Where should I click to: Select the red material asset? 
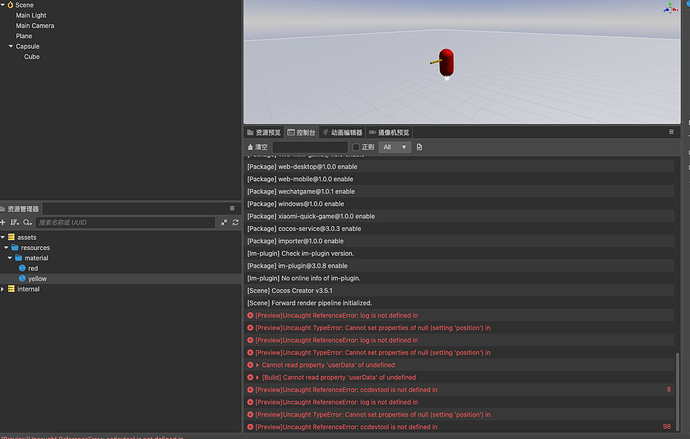pyautogui.click(x=33, y=268)
